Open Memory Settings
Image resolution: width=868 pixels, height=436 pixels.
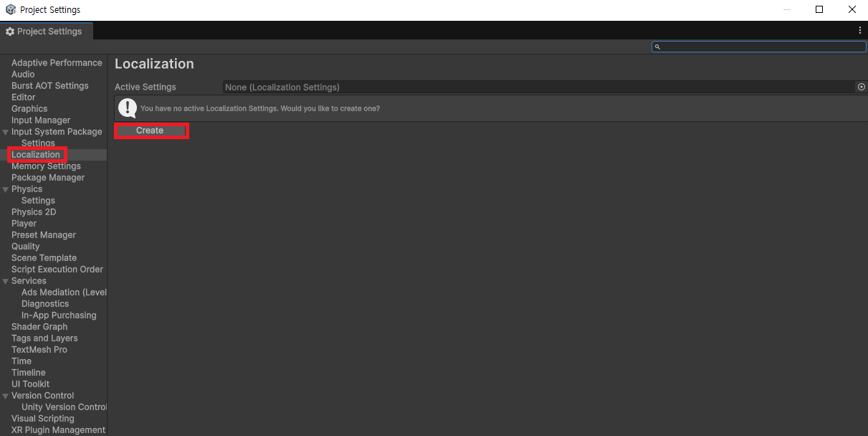click(46, 166)
